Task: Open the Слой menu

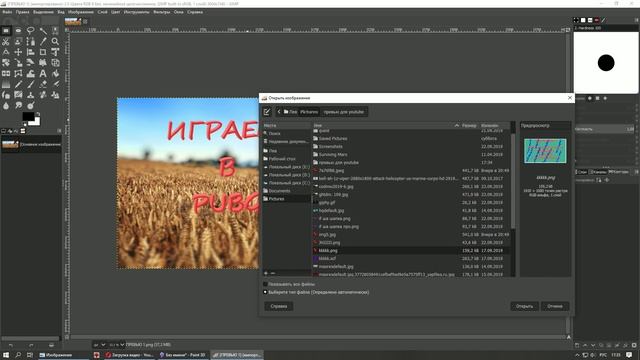Action: pos(102,12)
